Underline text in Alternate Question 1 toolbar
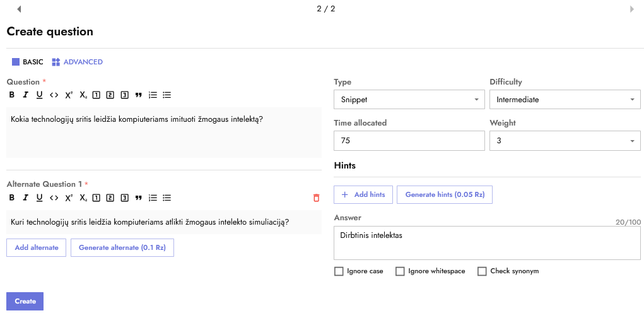 39,198
